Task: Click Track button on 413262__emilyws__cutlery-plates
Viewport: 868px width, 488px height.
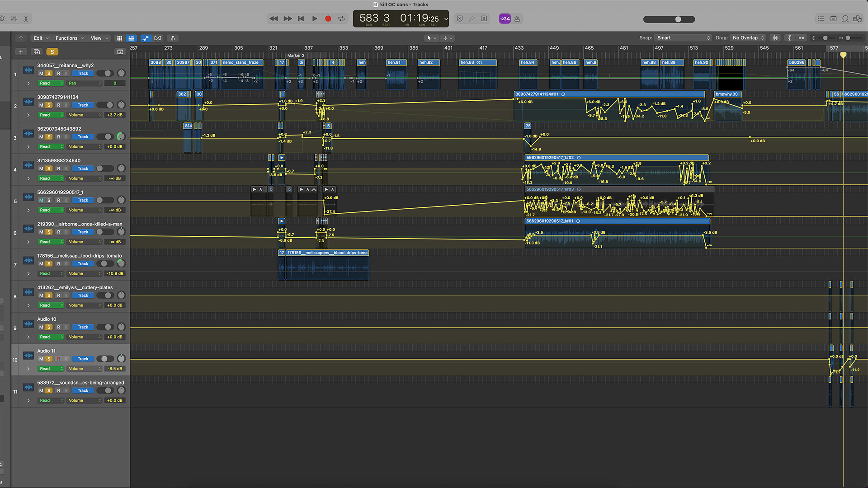Action: pos(83,295)
